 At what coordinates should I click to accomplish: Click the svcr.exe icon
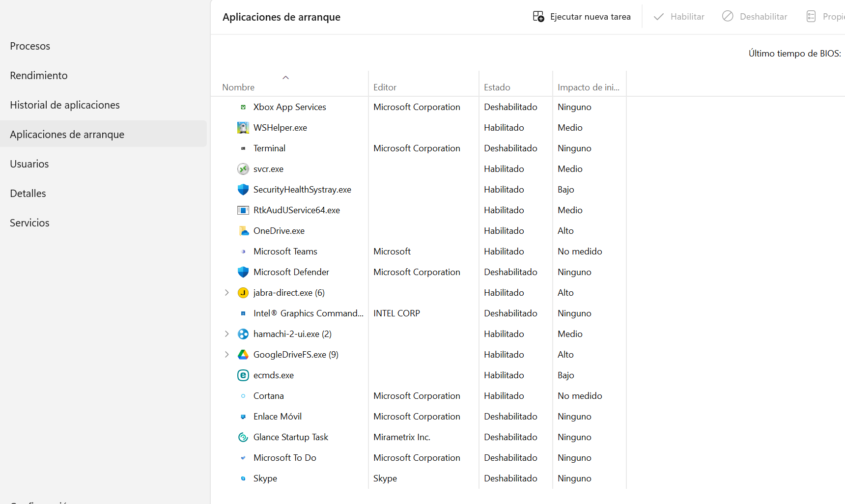pos(243,169)
